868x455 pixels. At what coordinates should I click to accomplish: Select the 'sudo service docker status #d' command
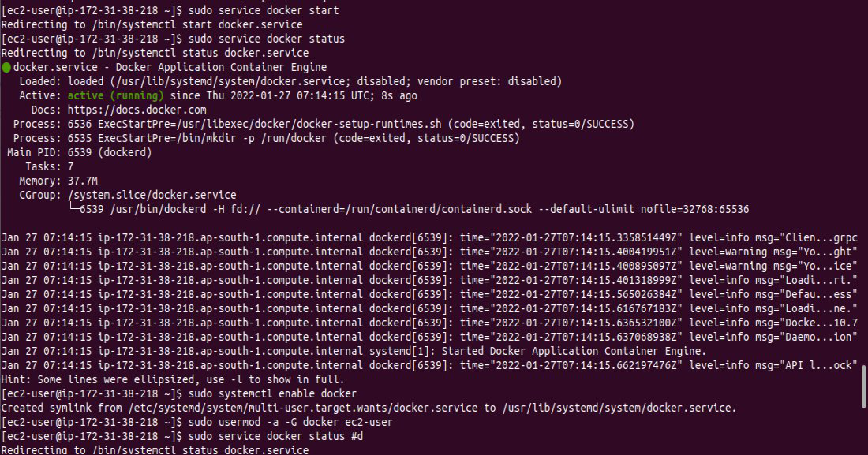[x=275, y=435]
